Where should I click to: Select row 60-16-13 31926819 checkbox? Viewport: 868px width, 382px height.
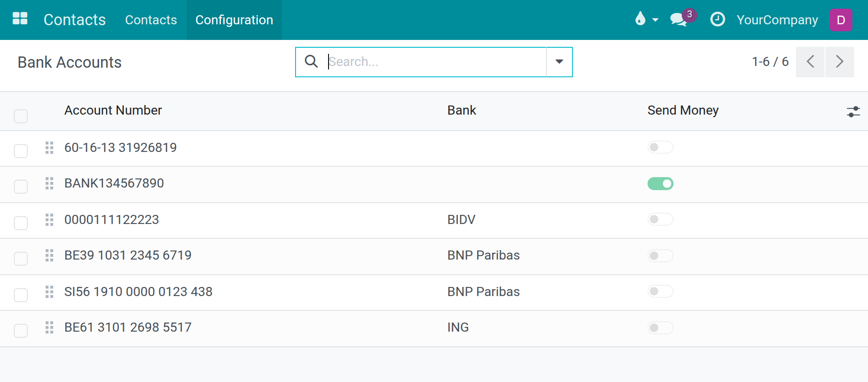click(x=21, y=151)
